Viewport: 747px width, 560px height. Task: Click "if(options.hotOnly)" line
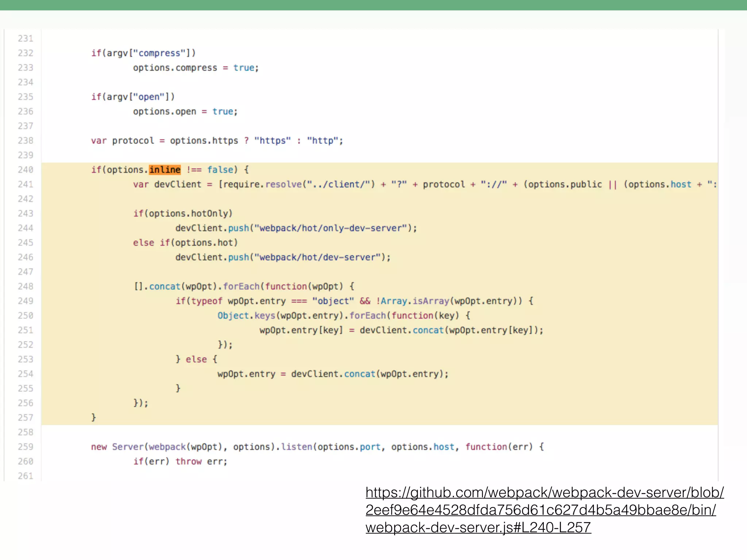pos(183,214)
